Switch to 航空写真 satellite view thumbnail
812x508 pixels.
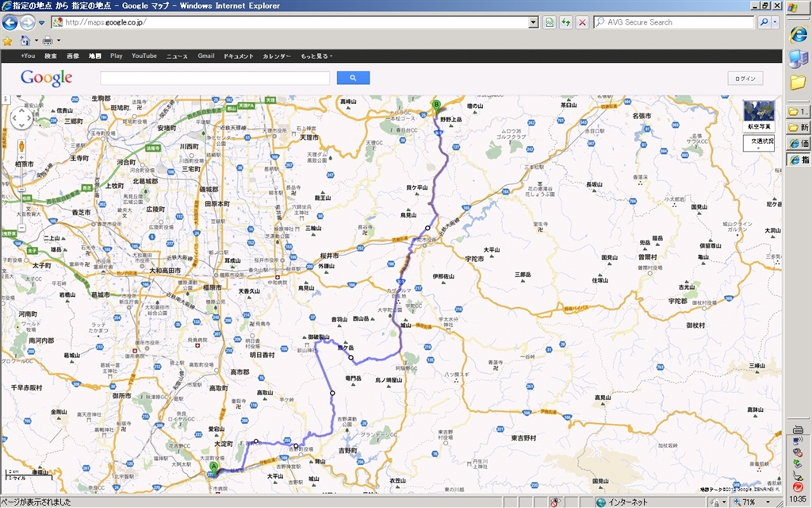(x=759, y=116)
